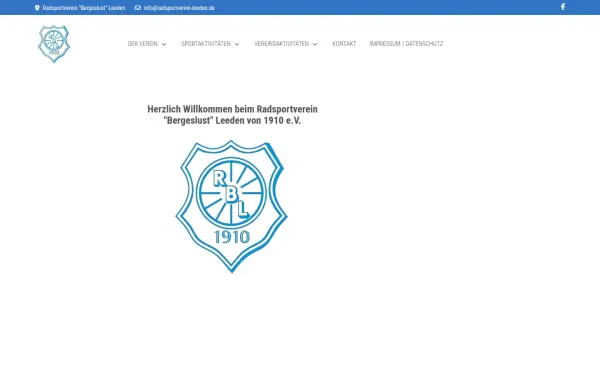Image resolution: width=600 pixels, height=375 pixels.
Task: Click Radsportverein "Bergeslust" Leeden address text
Action: 84,8
